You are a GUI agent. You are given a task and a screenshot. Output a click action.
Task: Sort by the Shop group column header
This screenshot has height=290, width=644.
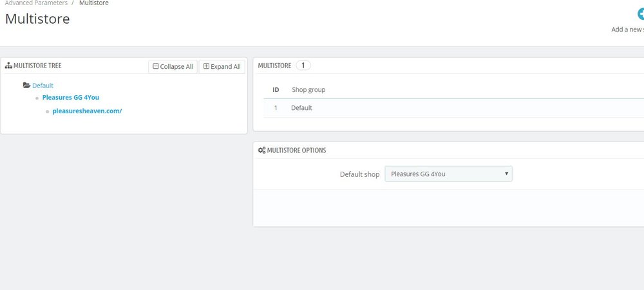tap(308, 89)
